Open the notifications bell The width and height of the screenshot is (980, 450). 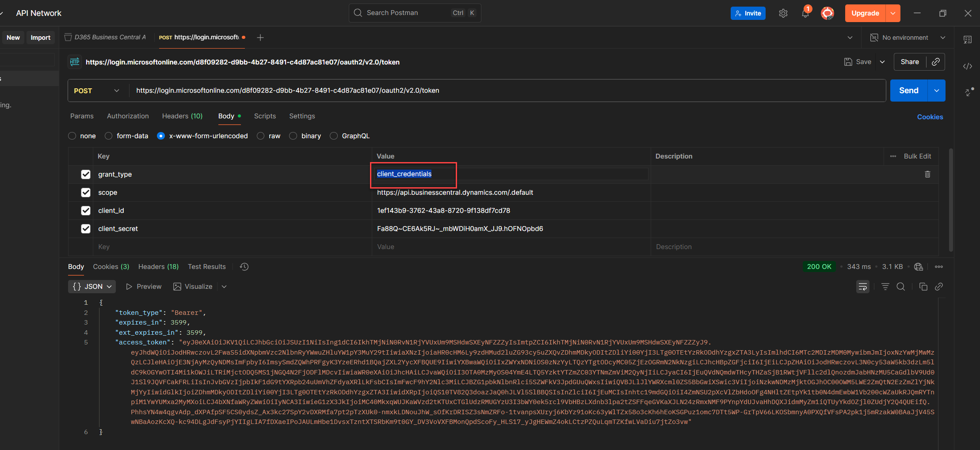[x=805, y=13]
